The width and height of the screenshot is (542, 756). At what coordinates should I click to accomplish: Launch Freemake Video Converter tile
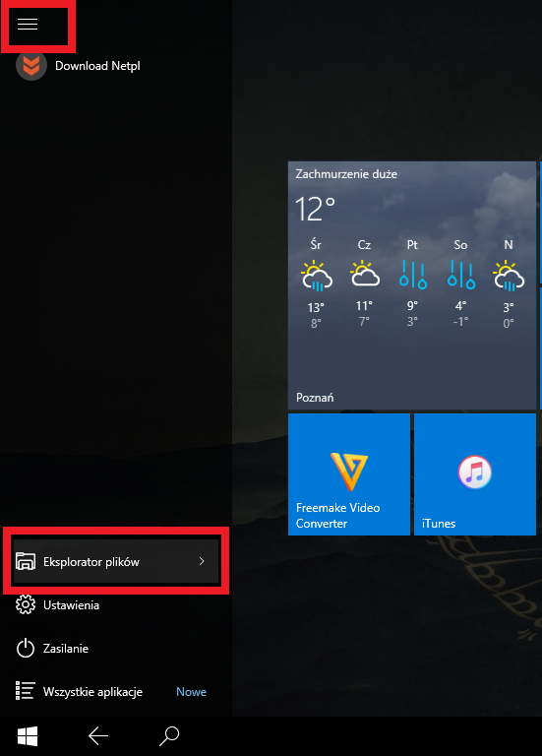coord(349,474)
